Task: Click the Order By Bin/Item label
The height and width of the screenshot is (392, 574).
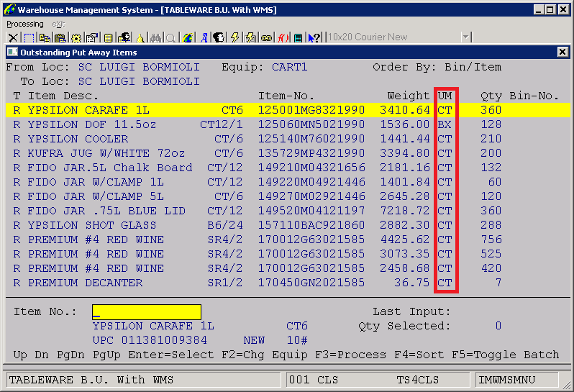Action: pos(437,67)
